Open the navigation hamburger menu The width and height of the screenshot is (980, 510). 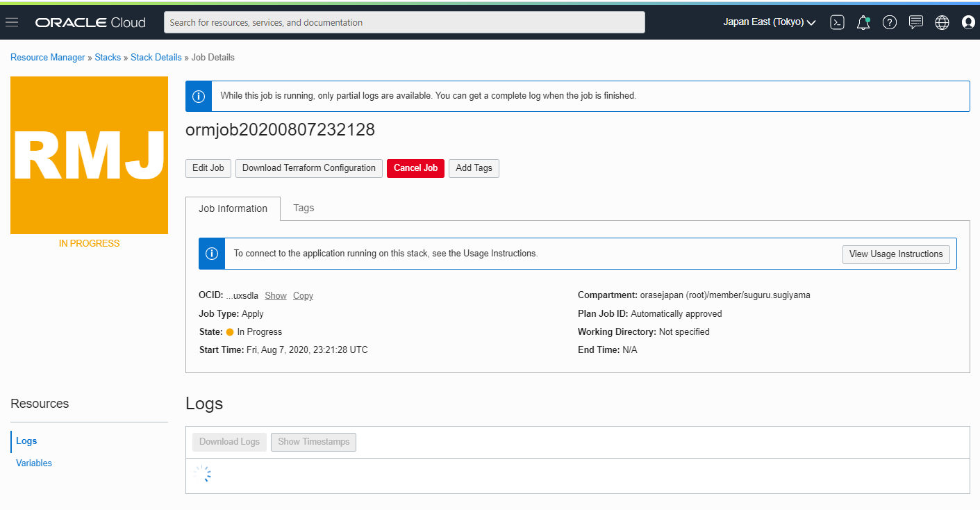coord(12,22)
